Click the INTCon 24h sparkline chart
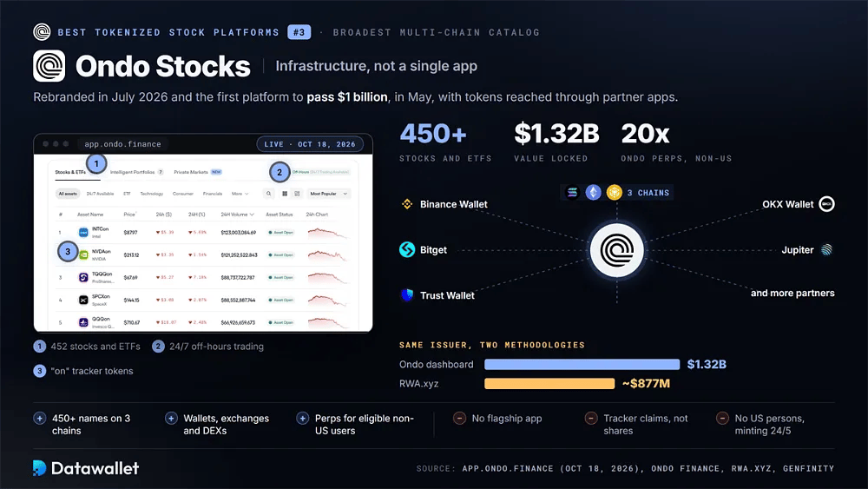Image resolution: width=868 pixels, height=489 pixels. tap(328, 233)
